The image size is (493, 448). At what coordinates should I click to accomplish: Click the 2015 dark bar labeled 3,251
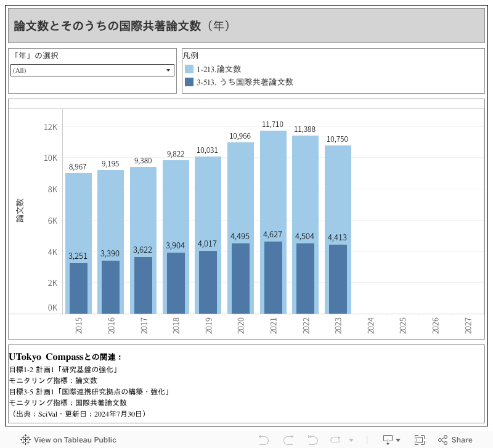click(78, 288)
